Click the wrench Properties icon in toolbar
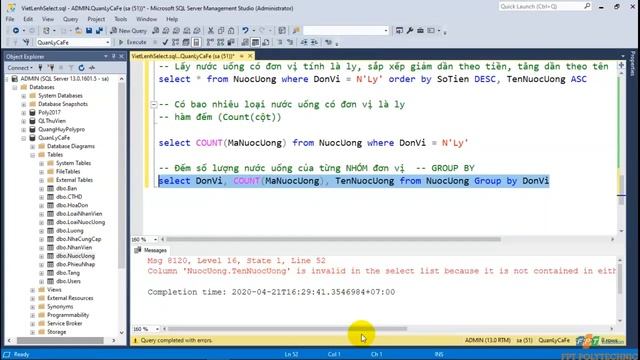The image size is (640, 360). point(410,31)
